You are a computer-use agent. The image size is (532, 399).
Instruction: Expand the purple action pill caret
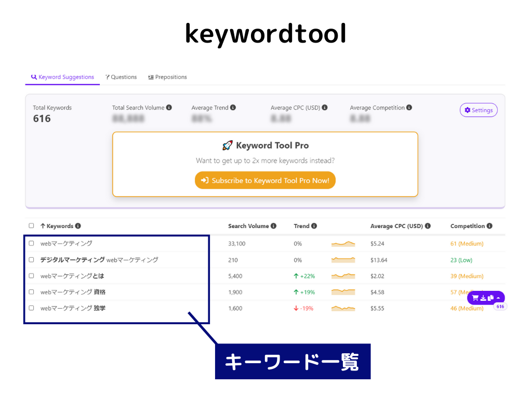pyautogui.click(x=498, y=298)
